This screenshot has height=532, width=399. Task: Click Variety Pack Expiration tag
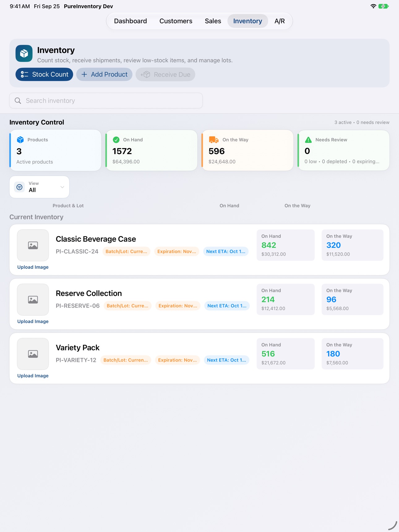(x=178, y=360)
